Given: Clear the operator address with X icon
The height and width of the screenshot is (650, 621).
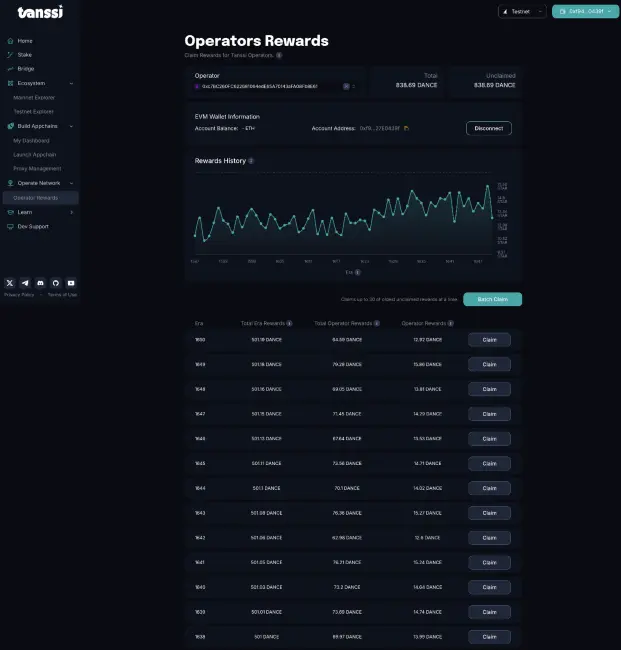Looking at the screenshot, I should 346,86.
